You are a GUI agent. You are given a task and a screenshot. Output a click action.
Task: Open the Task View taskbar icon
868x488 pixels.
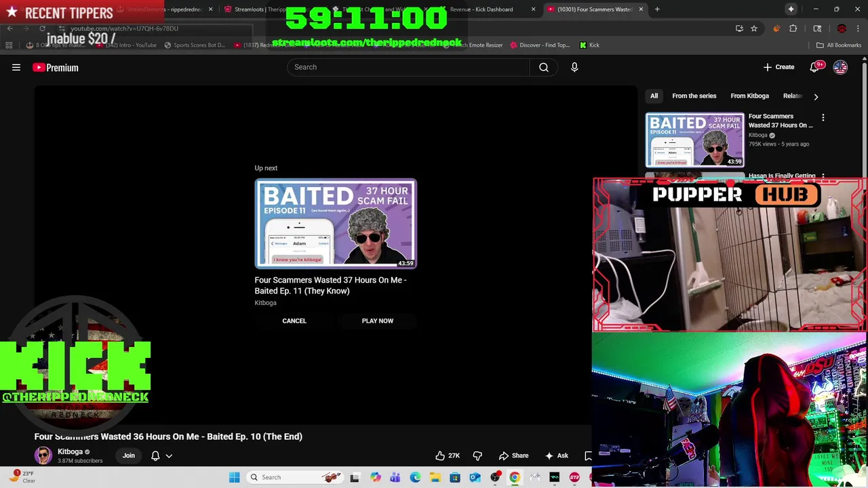point(354,477)
